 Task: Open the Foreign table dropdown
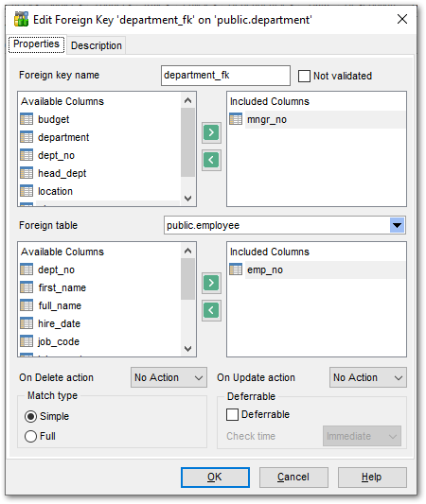(x=397, y=225)
